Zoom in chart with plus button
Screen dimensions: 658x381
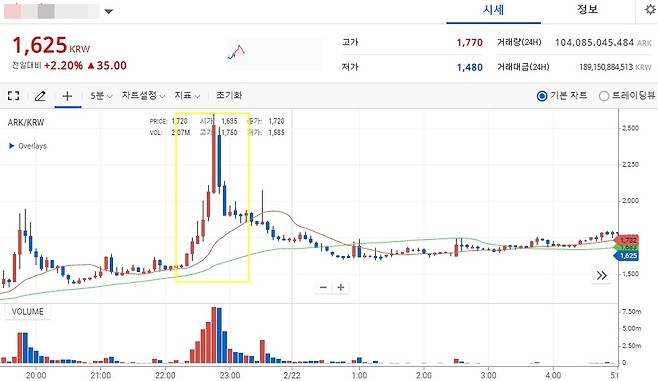pos(341,287)
